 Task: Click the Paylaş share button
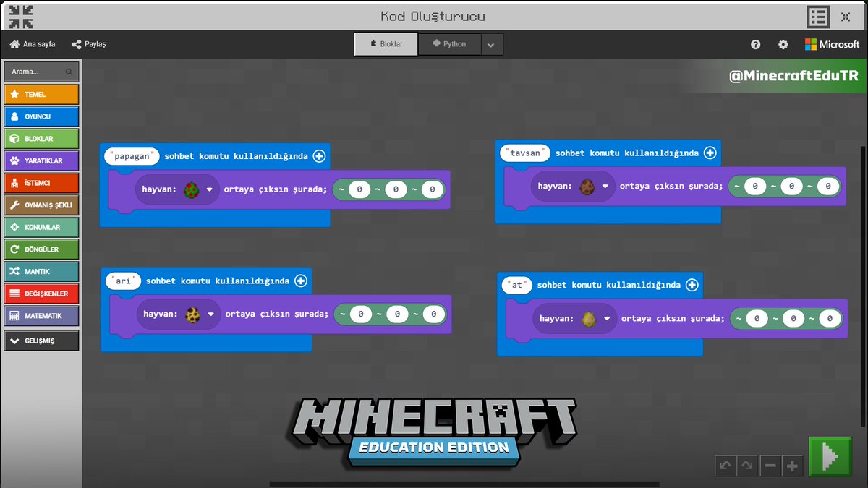[x=88, y=44]
